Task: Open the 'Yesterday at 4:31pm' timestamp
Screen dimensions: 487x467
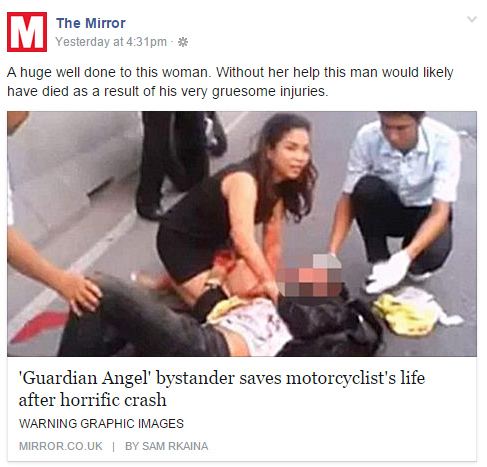Action: [x=111, y=42]
